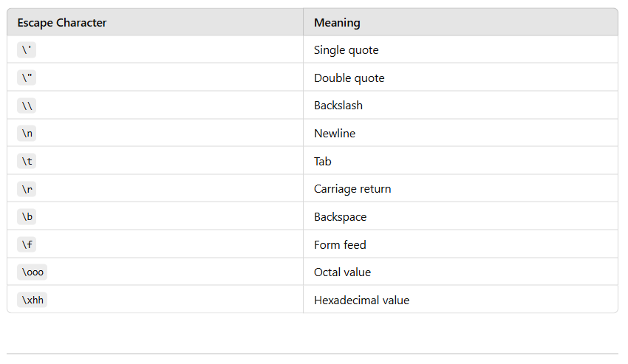Image resolution: width=628 pixels, height=364 pixels.
Task: Click the \f escape code chip
Action: coord(27,244)
